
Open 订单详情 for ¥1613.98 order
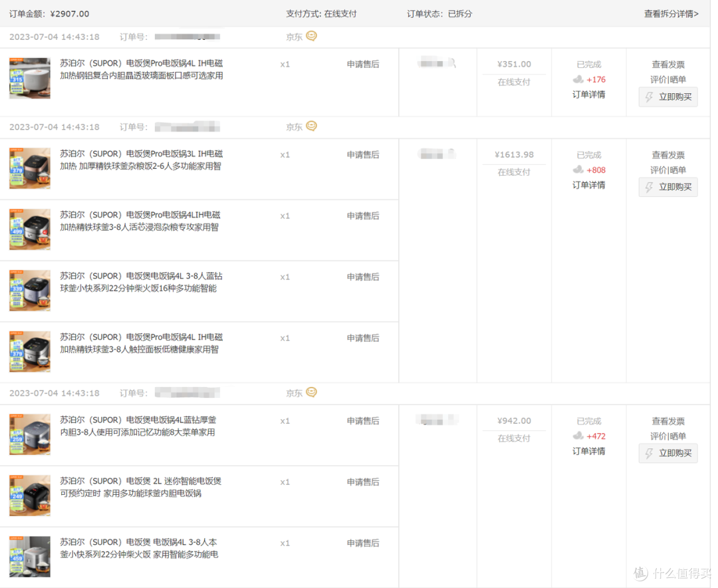[589, 185]
